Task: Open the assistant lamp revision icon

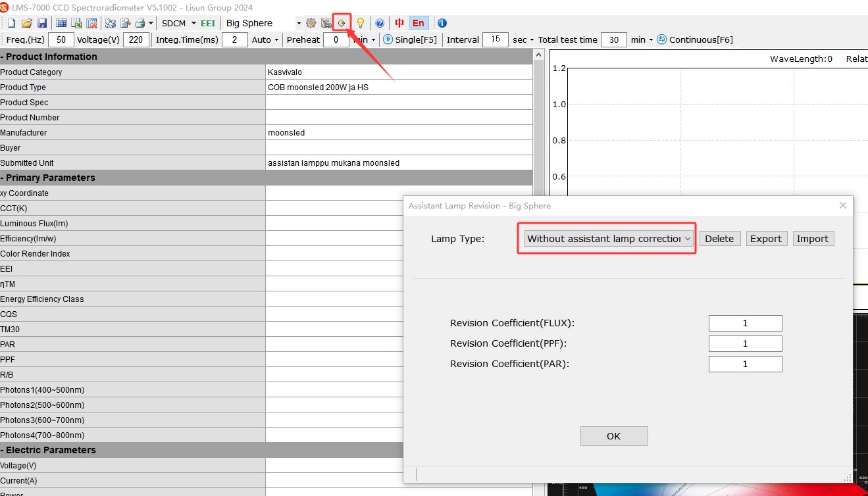Action: 342,23
